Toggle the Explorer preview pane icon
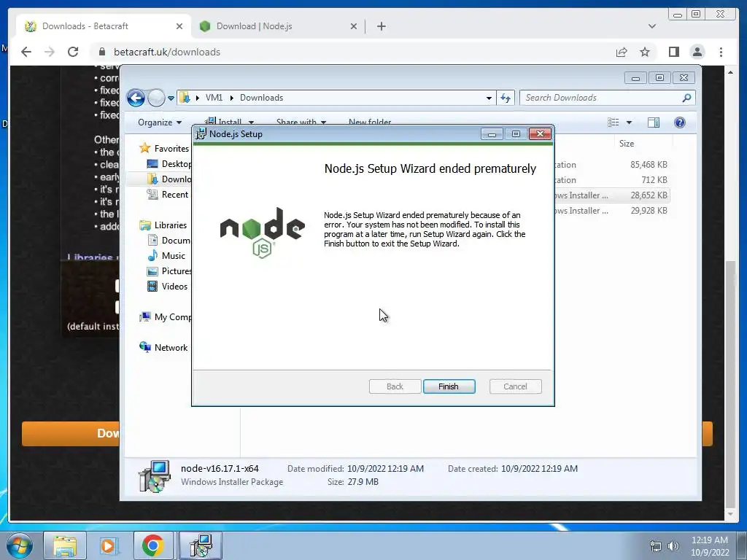The width and height of the screenshot is (747, 560). tap(653, 122)
